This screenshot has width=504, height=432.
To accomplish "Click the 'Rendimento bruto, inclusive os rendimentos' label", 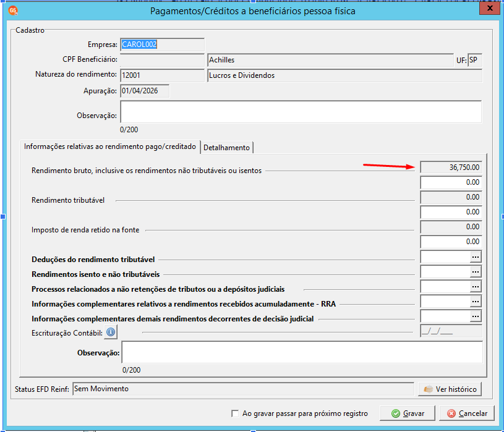I will [x=147, y=171].
